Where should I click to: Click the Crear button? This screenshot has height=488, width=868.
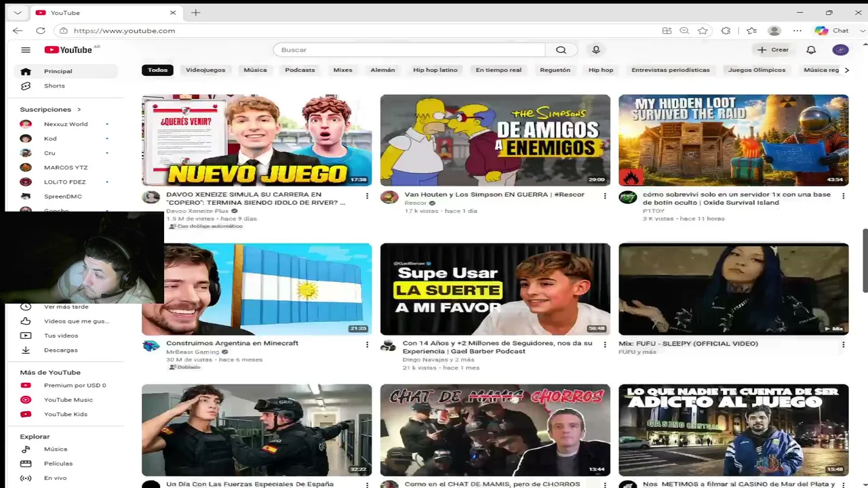pos(773,49)
